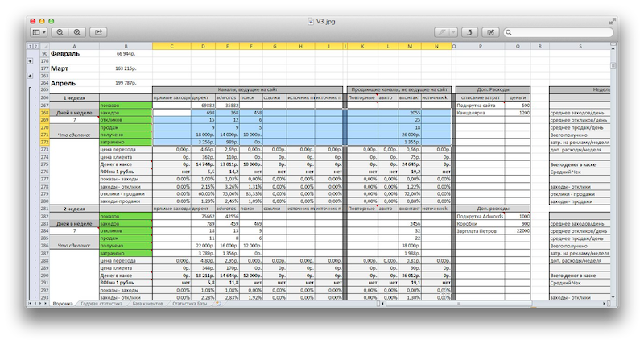Rotate the image with the rotate icon
The image size is (644, 344).
[470, 32]
